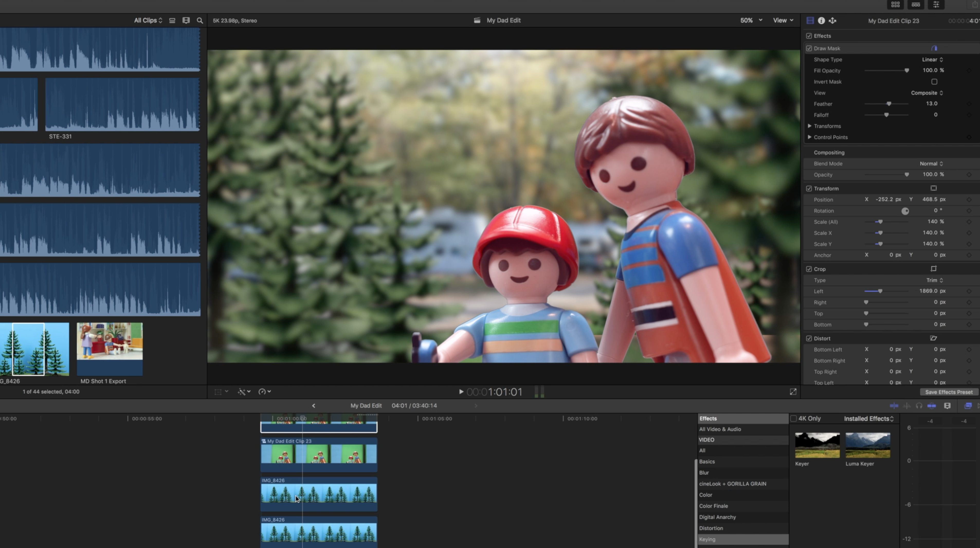This screenshot has width=980, height=548.
Task: Click the Draw Mask onscreen control icon
Action: pos(934,48)
